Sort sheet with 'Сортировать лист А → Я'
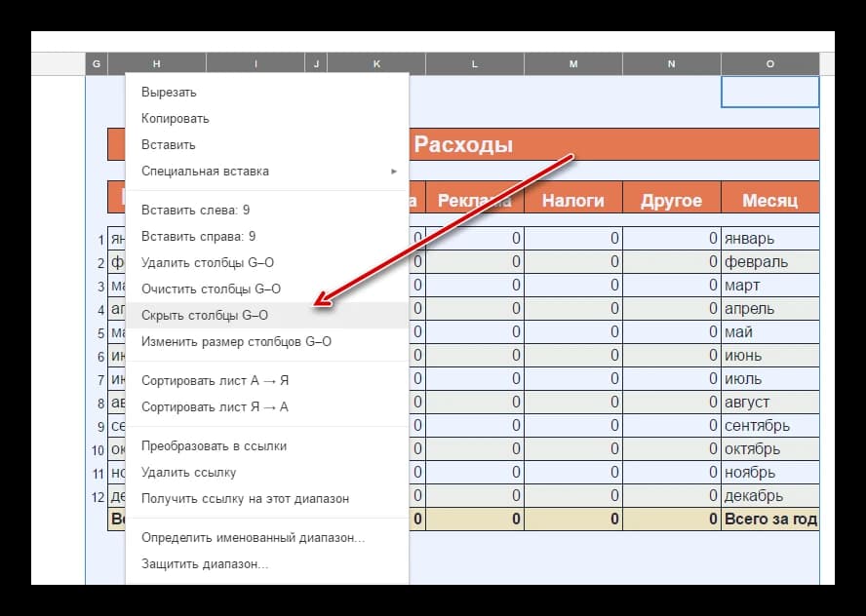866x616 pixels. coord(215,380)
